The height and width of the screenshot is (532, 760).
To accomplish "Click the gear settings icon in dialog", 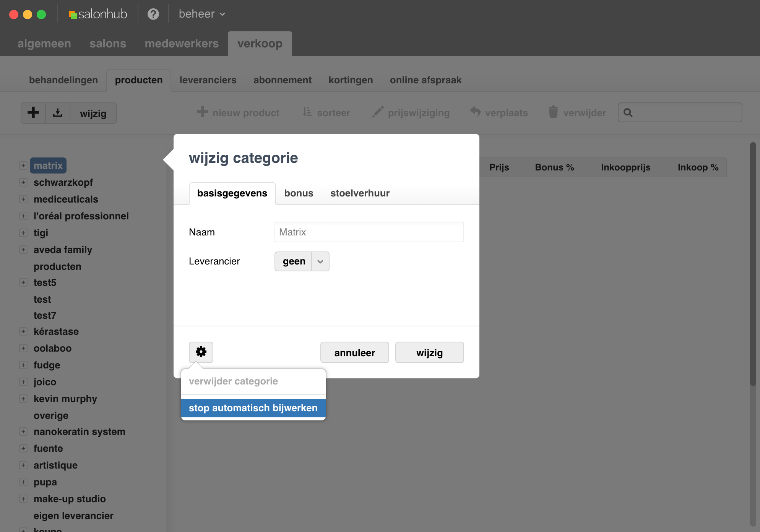I will pyautogui.click(x=201, y=352).
